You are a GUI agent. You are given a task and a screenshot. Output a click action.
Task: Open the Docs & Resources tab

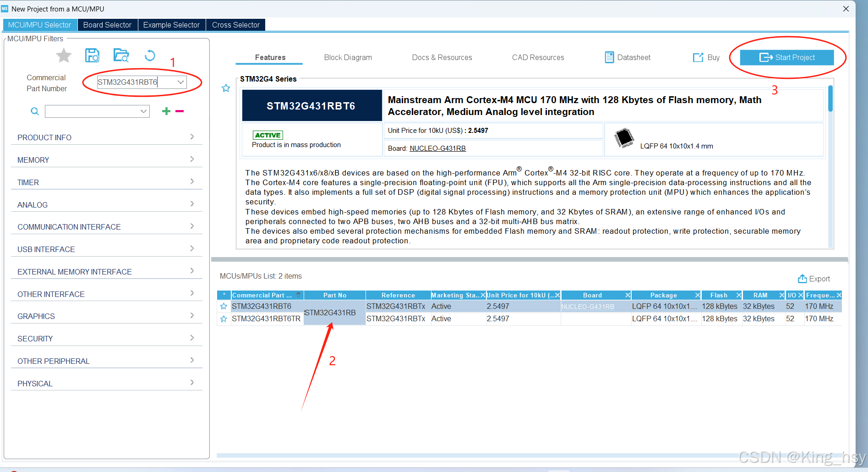(x=442, y=57)
